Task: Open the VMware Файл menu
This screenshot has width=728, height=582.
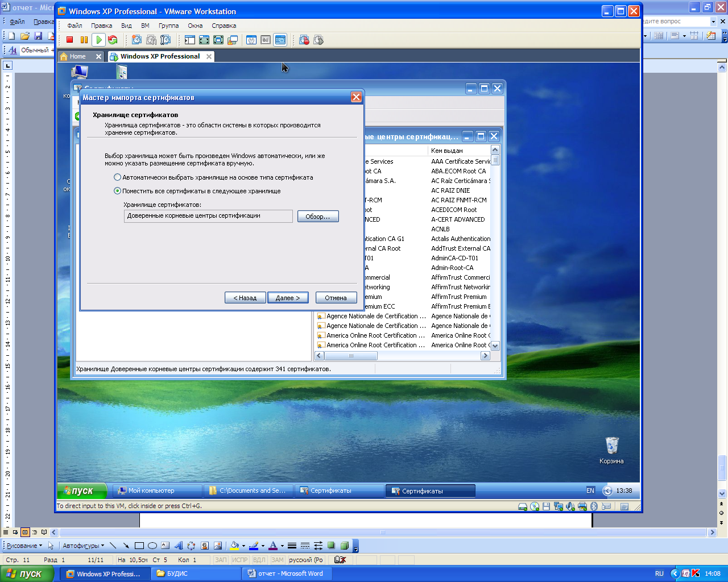Action: click(x=75, y=26)
